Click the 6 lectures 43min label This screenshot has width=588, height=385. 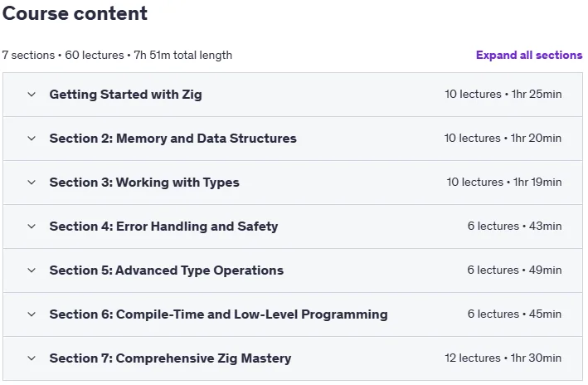click(514, 226)
